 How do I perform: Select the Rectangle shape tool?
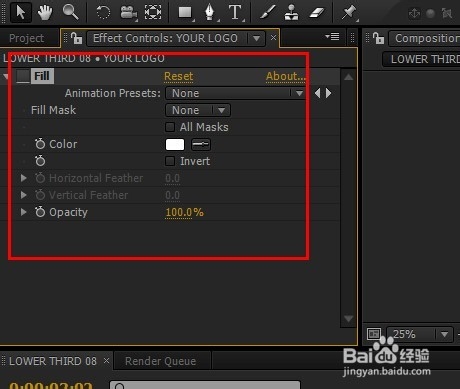click(185, 13)
